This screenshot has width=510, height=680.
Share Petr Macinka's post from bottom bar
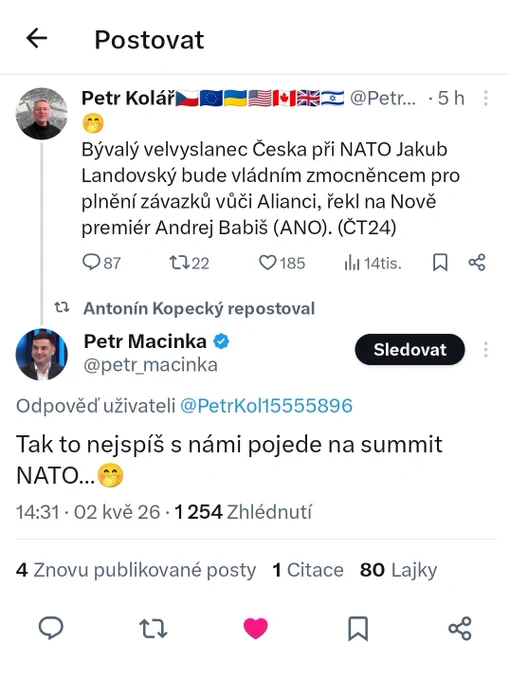click(x=460, y=628)
